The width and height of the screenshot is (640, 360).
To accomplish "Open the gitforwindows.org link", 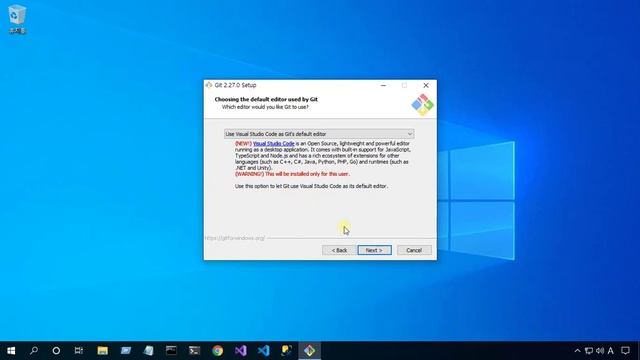I will point(235,238).
